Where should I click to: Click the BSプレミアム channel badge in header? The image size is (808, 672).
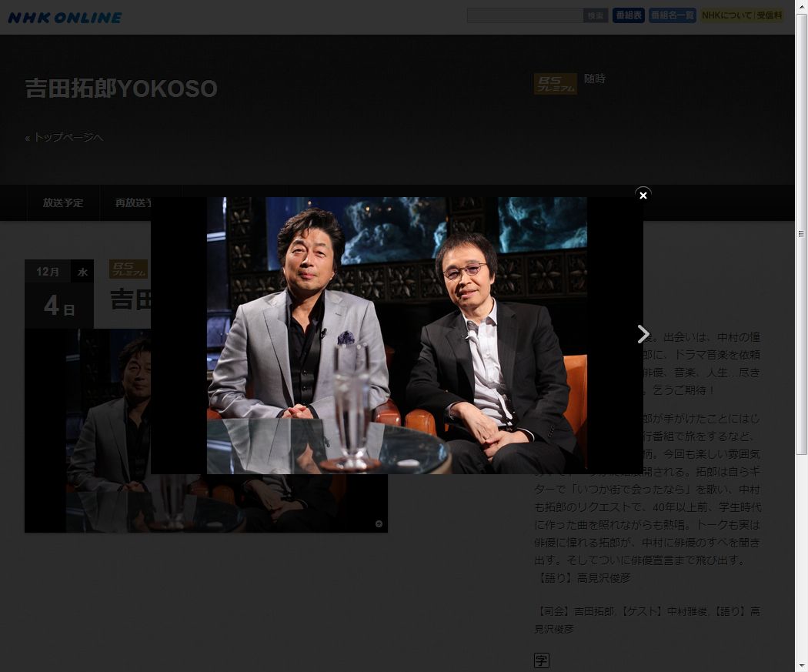click(555, 83)
